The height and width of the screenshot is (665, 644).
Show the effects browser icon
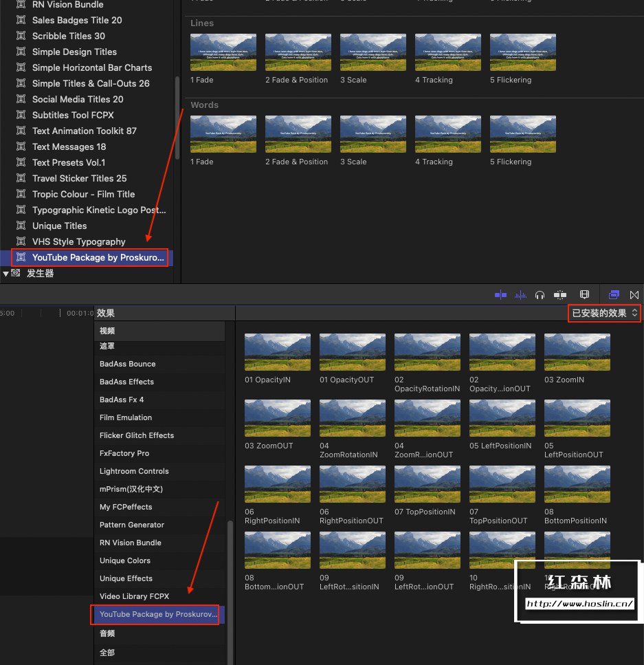614,294
